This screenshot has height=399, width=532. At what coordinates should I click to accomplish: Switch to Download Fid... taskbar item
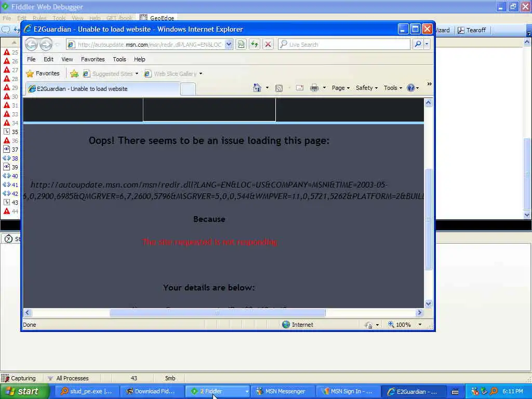152,391
